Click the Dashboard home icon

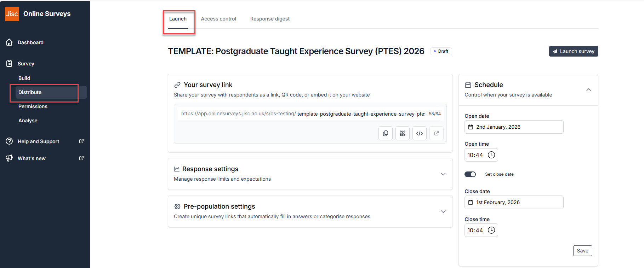[10, 42]
